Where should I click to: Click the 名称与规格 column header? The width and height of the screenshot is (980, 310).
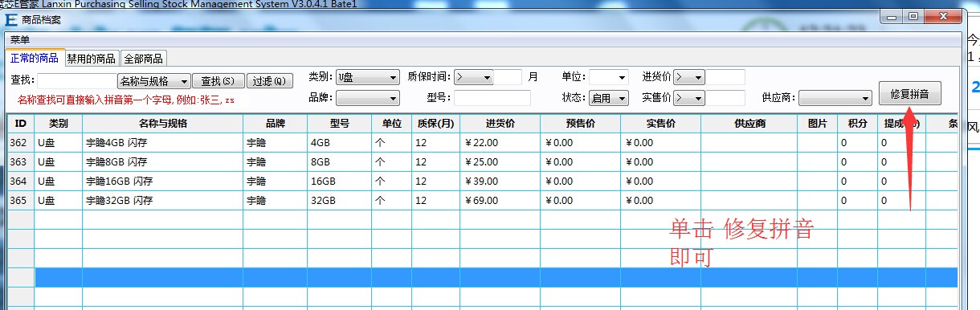163,124
